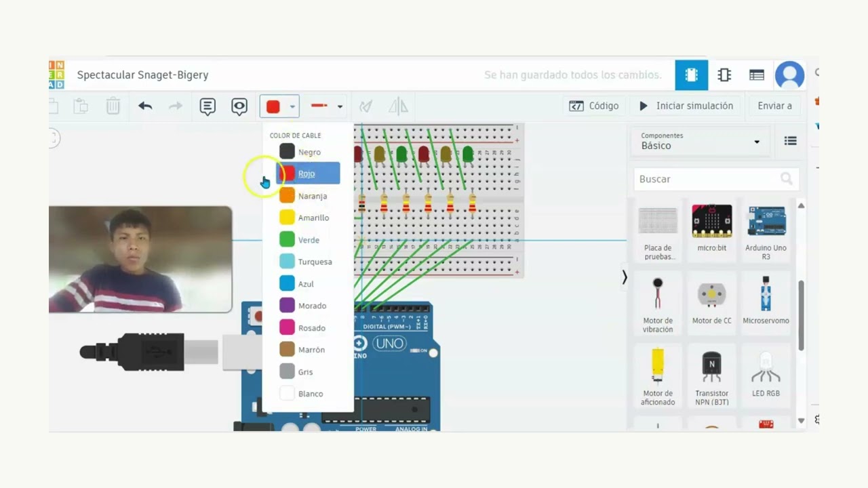Click the mirror flip icon
The height and width of the screenshot is (488, 868).
(398, 106)
